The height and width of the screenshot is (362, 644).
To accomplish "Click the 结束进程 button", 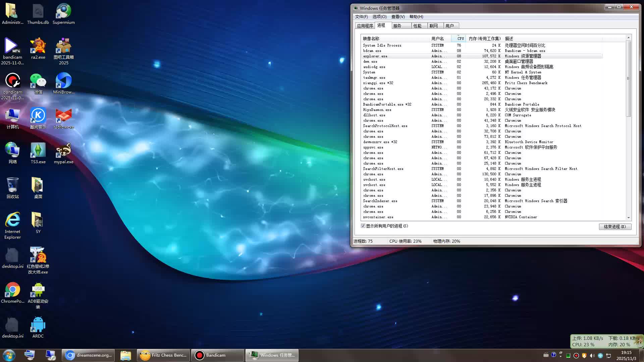I will 615,227.
